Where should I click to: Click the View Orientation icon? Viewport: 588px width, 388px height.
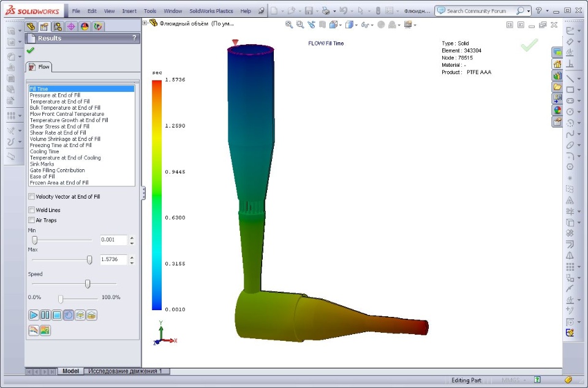[333, 25]
